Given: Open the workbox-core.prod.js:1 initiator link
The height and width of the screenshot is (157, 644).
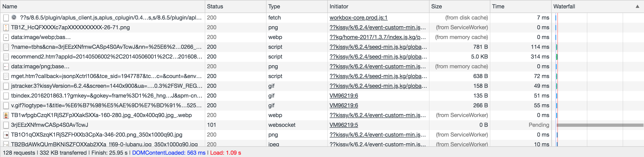Looking at the screenshot, I should [x=358, y=18].
